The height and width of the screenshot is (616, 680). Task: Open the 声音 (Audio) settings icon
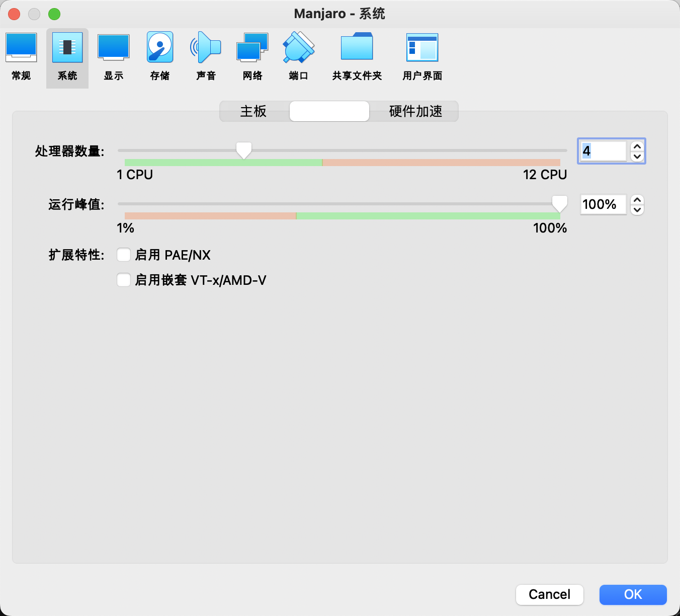tap(206, 57)
